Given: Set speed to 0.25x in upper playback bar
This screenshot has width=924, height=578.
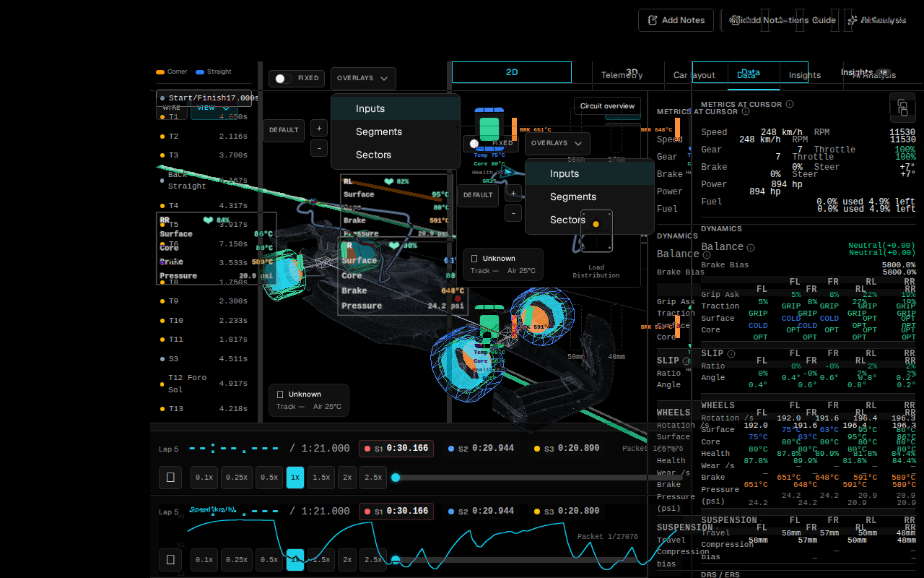Looking at the screenshot, I should [237, 478].
